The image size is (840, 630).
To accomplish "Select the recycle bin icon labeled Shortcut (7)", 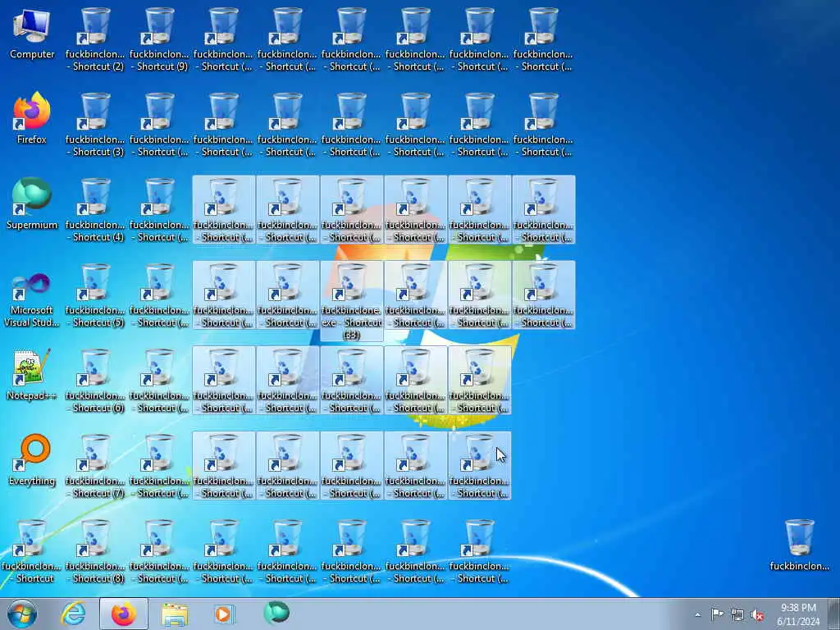I will [95, 466].
